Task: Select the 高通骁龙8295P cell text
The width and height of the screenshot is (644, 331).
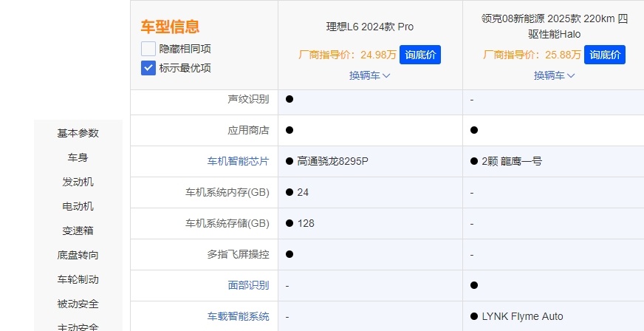Action: (x=332, y=161)
